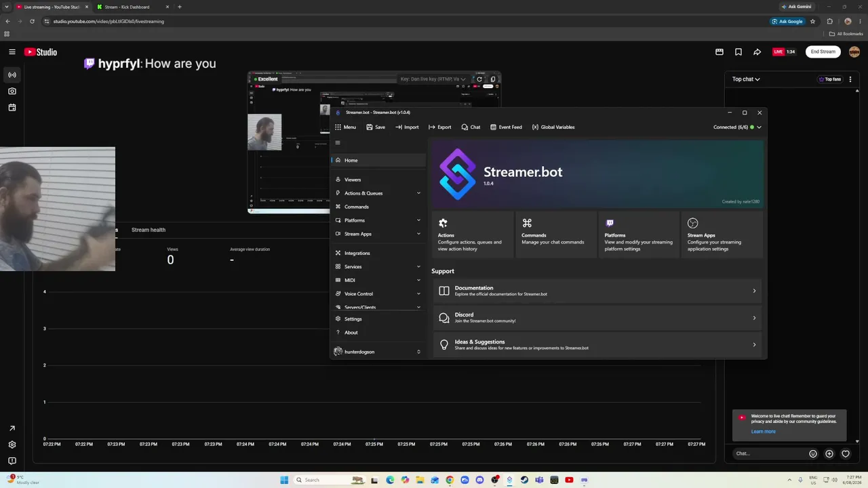Click the End Stream button
This screenshot has width=868, height=488.
click(823, 52)
